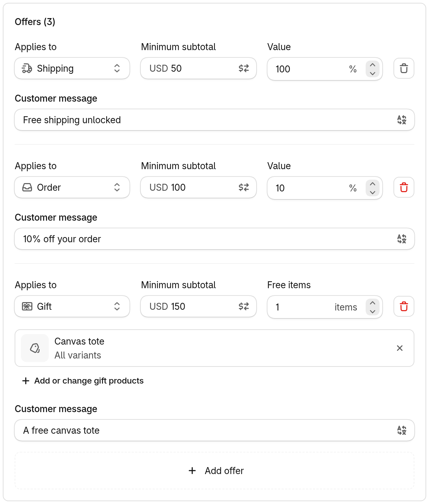Delete the Gift offer with red trash icon

pos(404,306)
